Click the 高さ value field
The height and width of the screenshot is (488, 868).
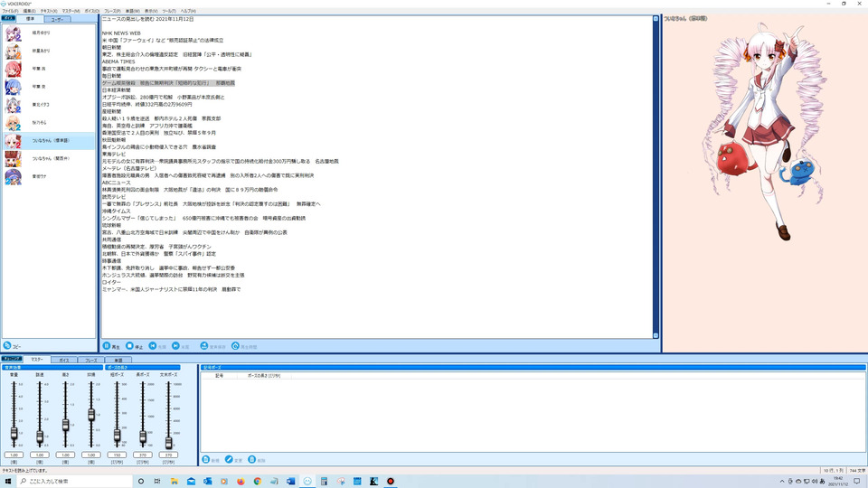[65, 455]
